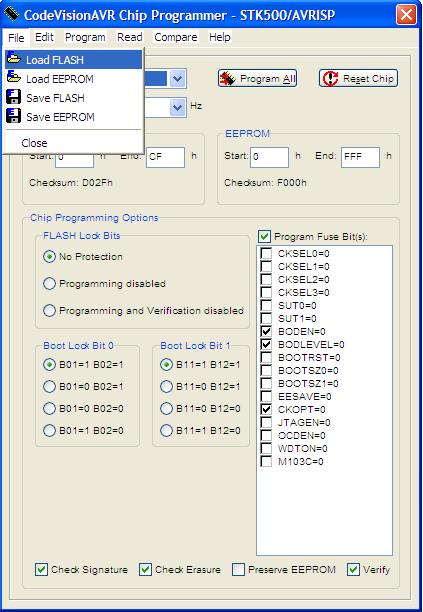
Task: Check the CKSEL3=0 fuse bit
Action: pyautogui.click(x=266, y=292)
